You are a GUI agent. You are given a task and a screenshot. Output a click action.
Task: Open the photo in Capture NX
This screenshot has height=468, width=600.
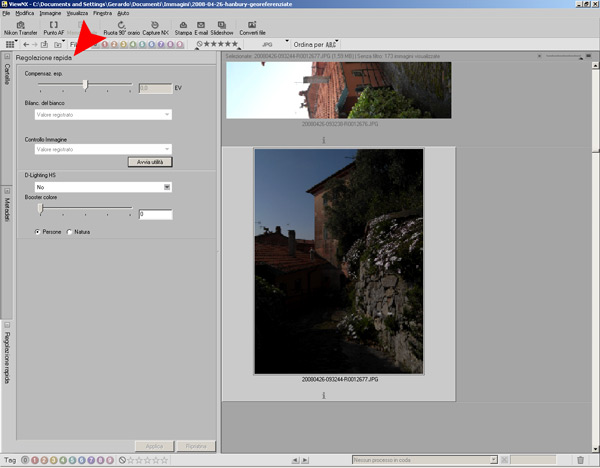pos(155,28)
